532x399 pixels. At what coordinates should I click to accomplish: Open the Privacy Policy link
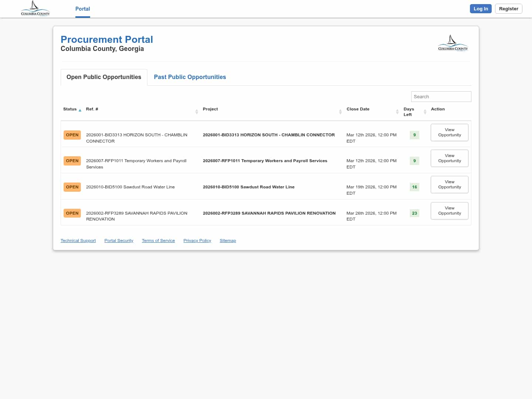(x=197, y=241)
